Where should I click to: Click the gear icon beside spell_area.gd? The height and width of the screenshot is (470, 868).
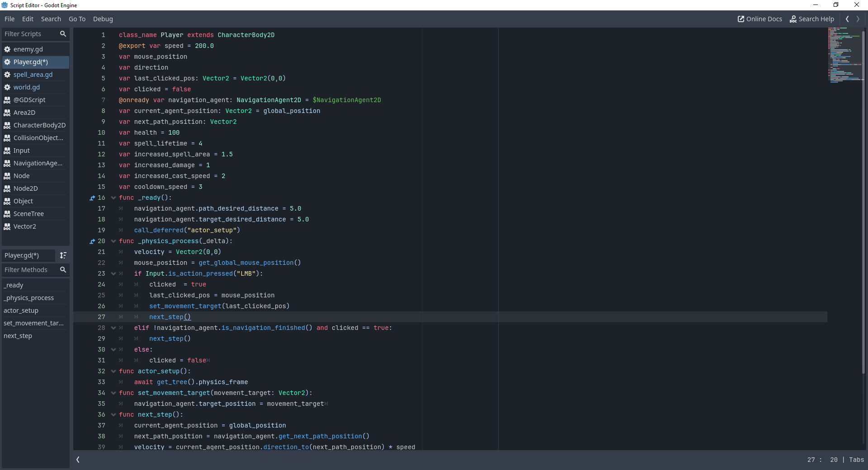click(x=7, y=75)
